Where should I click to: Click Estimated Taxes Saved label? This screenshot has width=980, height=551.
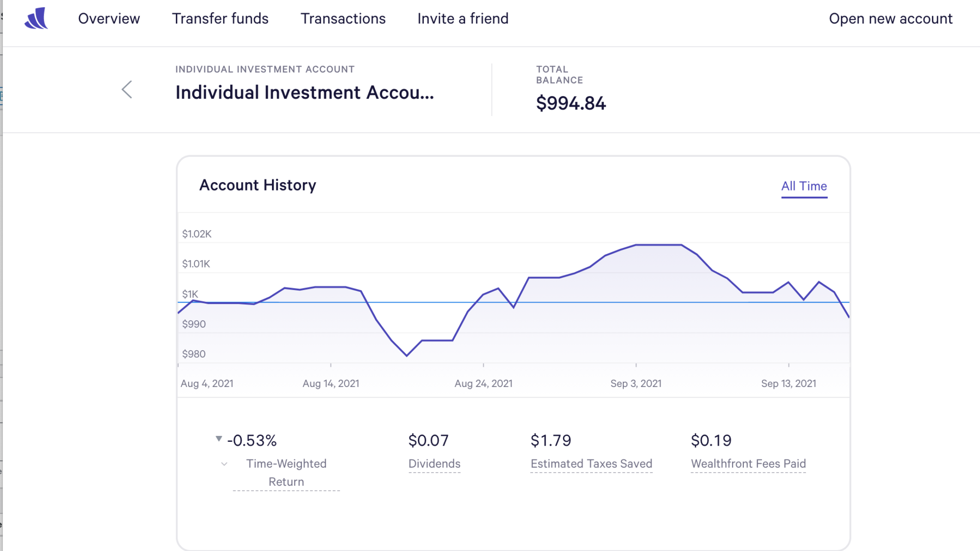[x=591, y=464]
